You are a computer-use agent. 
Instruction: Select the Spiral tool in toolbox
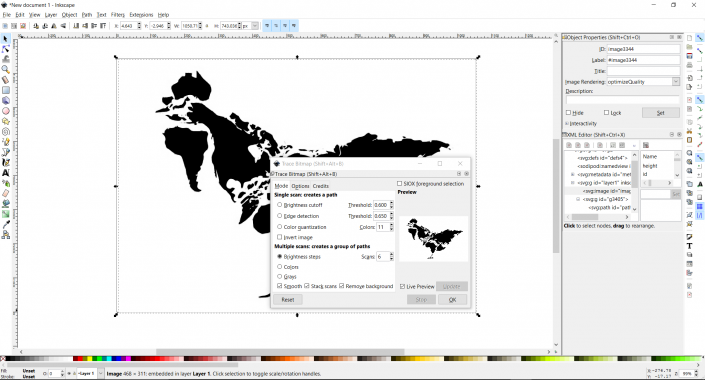click(x=5, y=131)
